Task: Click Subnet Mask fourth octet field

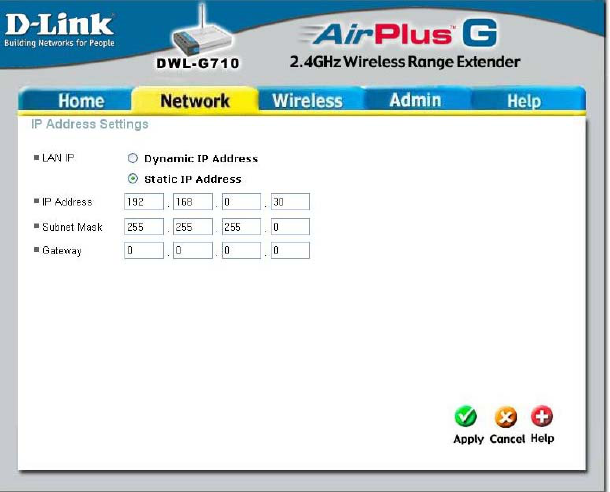Action: coord(290,226)
